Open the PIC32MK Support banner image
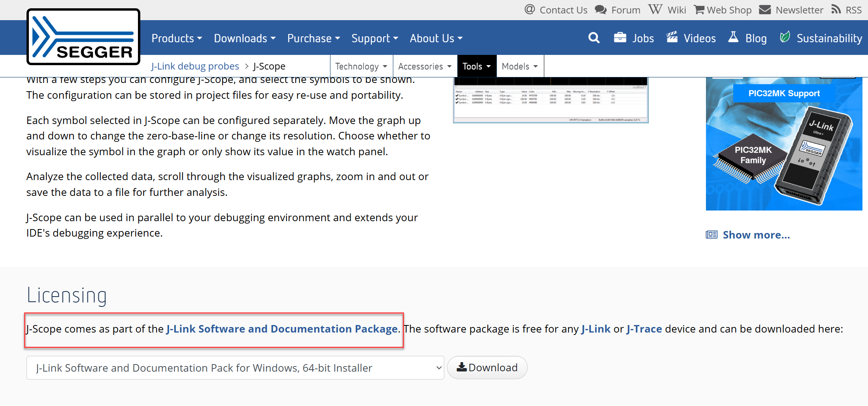Viewport: 868px width, 406px height. [784, 144]
